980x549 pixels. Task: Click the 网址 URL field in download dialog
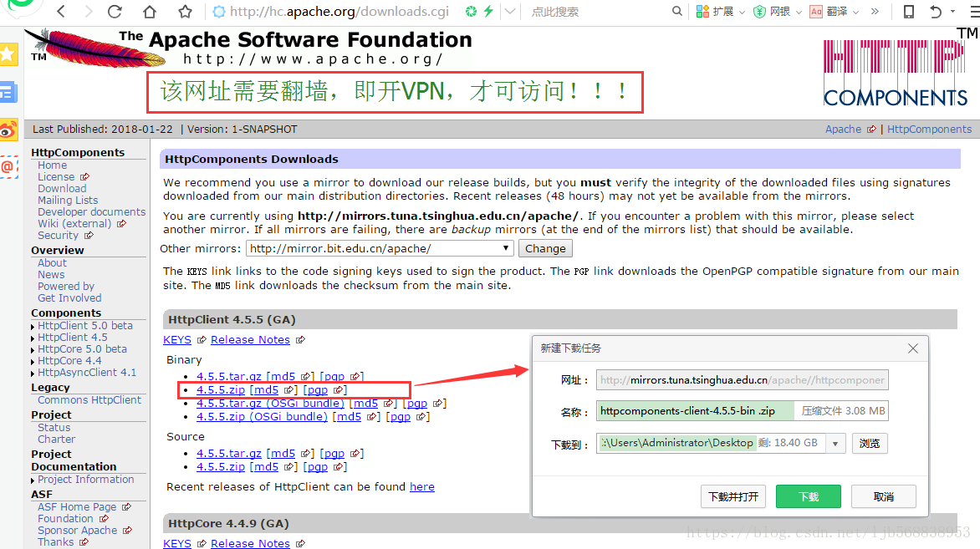(x=742, y=379)
